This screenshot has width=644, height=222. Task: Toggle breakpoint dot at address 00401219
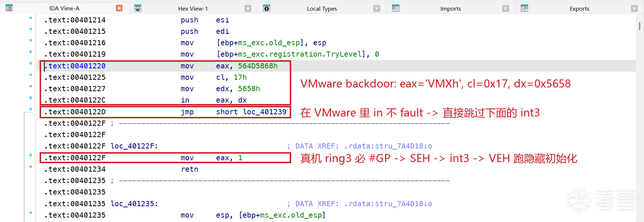(x=30, y=52)
